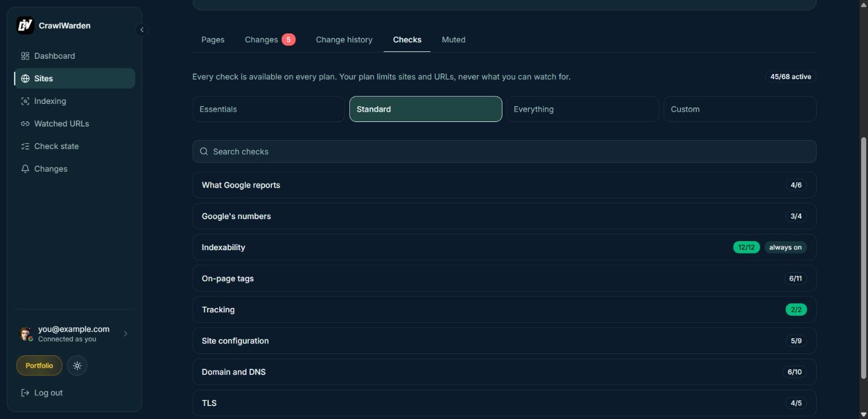Click the user avatar picture
Screen dimensions: 868x419
pos(25,334)
